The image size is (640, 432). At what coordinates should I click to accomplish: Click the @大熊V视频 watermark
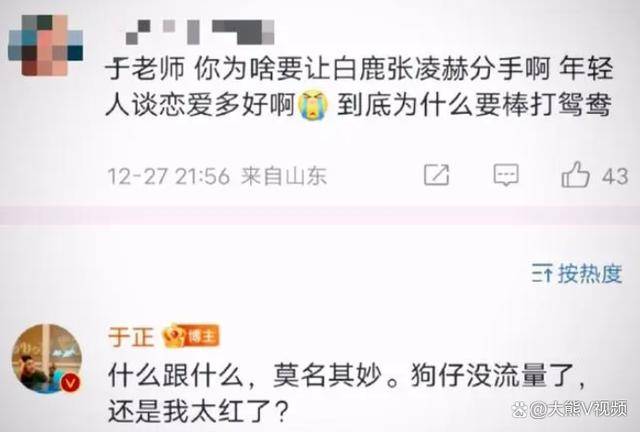click(570, 408)
